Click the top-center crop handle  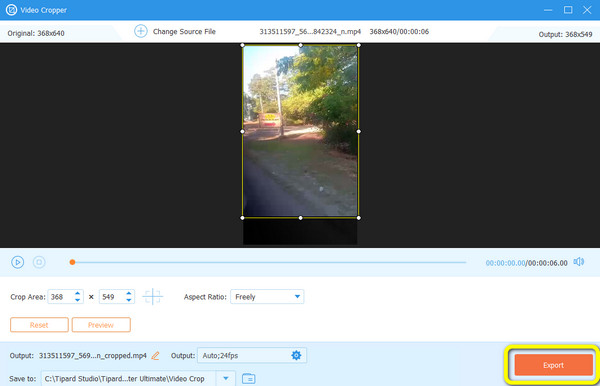click(300, 45)
